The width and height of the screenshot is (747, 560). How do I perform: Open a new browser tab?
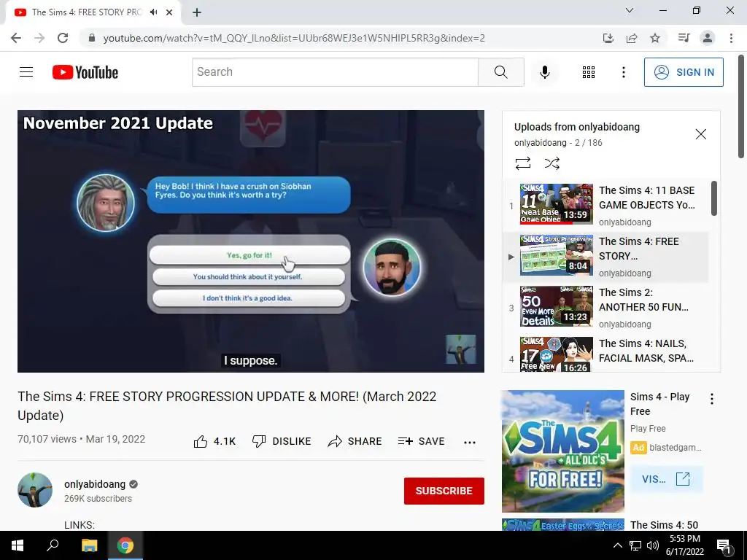(197, 12)
